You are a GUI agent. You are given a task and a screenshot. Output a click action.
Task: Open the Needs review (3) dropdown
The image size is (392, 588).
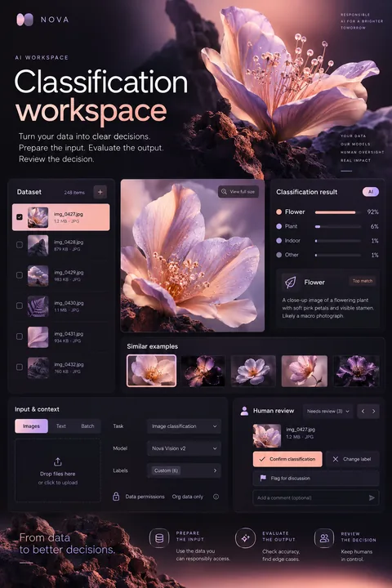click(327, 411)
